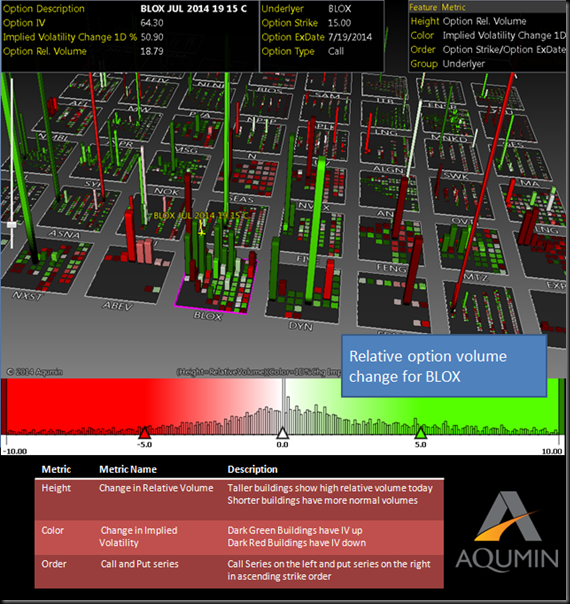Select the ABEV block label
Viewport: 570px width, 604px height.
coord(117,306)
